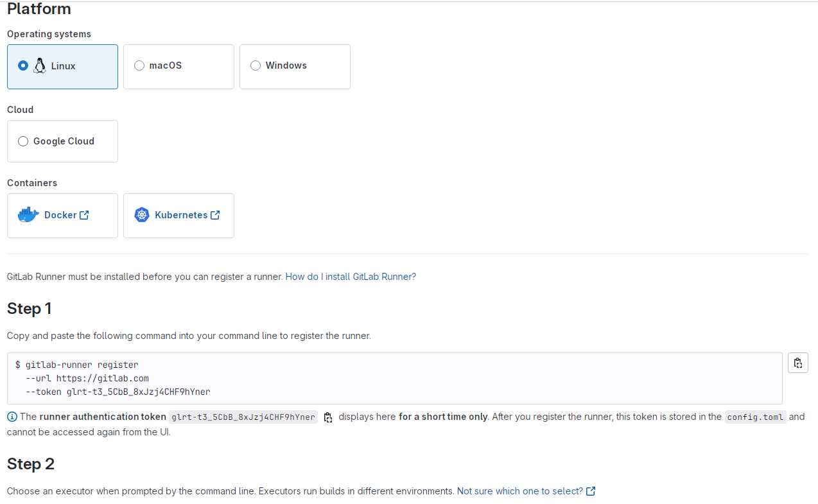Image resolution: width=818 pixels, height=504 pixels.
Task: Click the 'runner authentication token' bold text
Action: pyautogui.click(x=103, y=417)
